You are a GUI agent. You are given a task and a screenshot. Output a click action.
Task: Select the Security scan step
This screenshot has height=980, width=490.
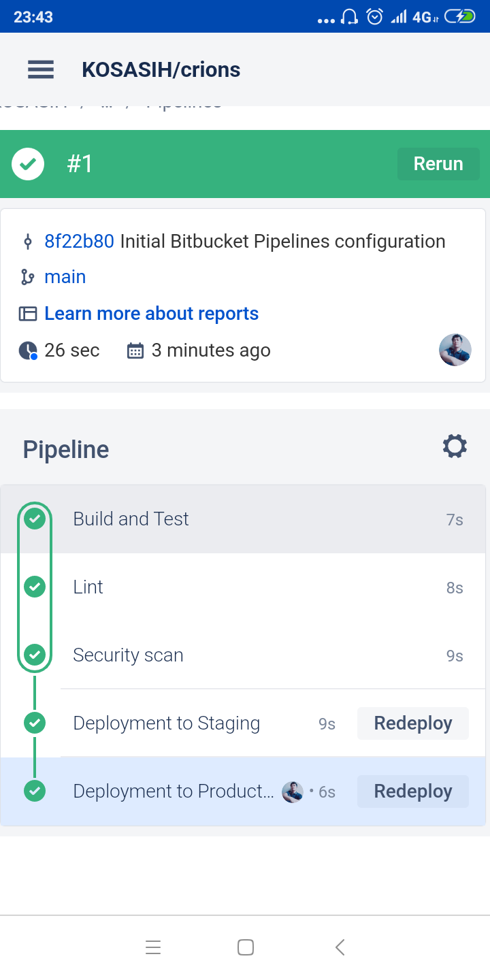pos(128,655)
